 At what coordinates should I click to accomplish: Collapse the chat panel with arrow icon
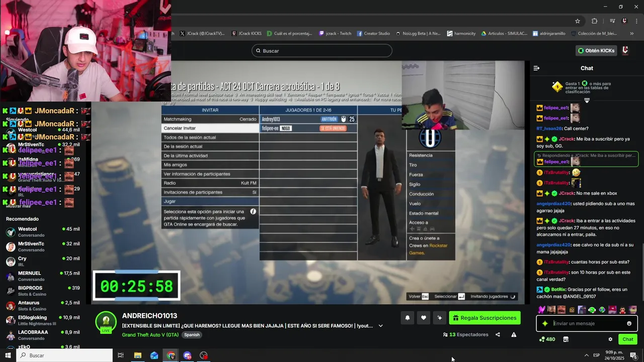click(536, 68)
